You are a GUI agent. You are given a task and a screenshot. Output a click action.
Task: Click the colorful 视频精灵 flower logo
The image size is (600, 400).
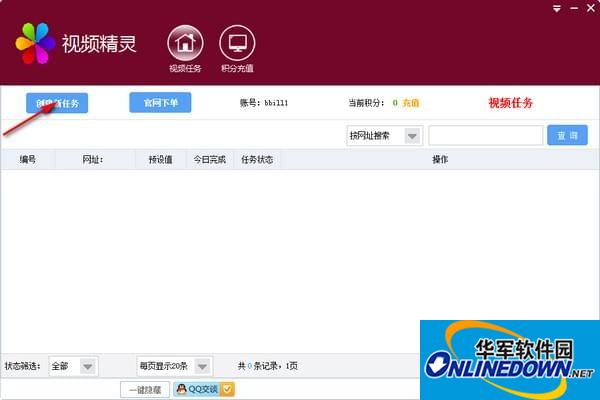(35, 43)
